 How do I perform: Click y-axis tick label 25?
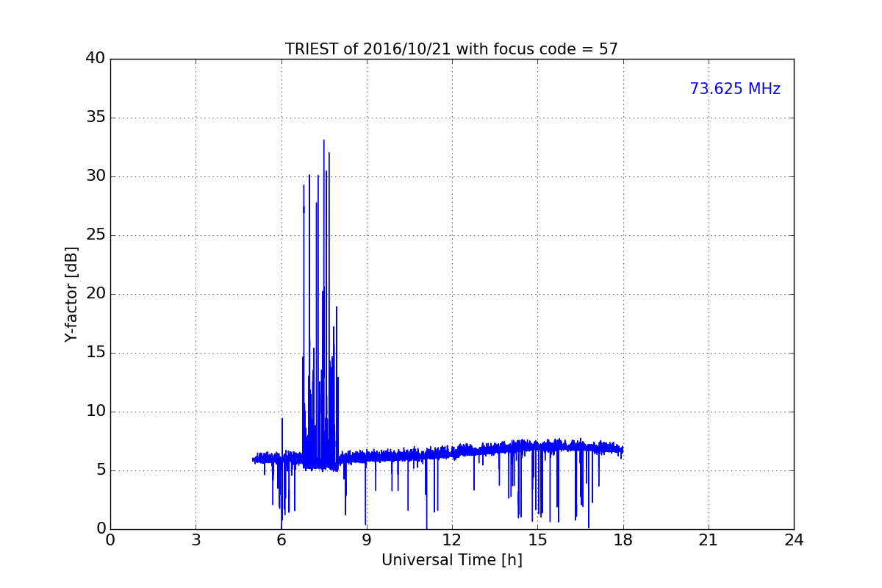click(x=96, y=235)
